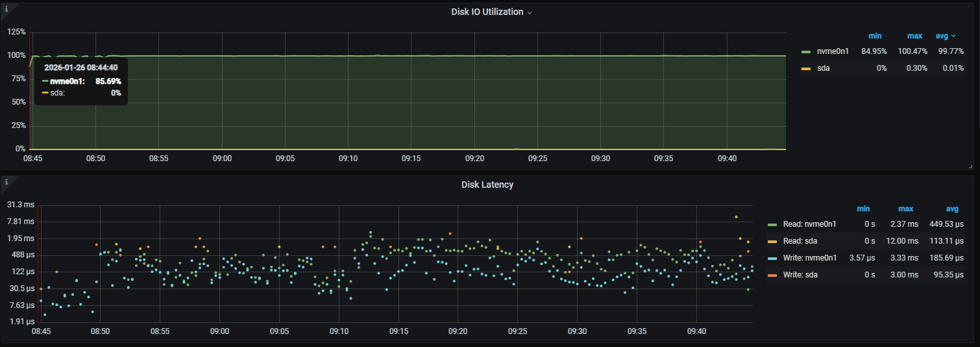Toggle the Read: nvme0n1 latency series
Viewport: 980px width, 347px height.
click(810, 224)
